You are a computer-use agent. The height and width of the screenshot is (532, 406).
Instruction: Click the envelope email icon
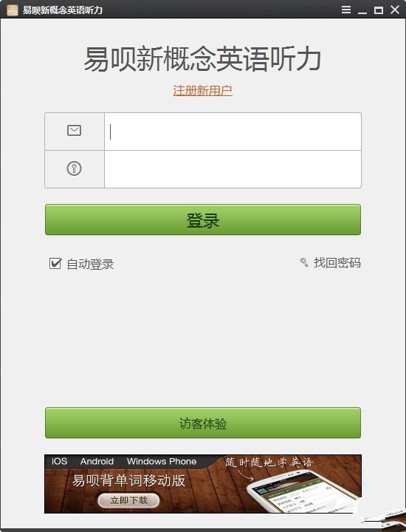coord(74,130)
